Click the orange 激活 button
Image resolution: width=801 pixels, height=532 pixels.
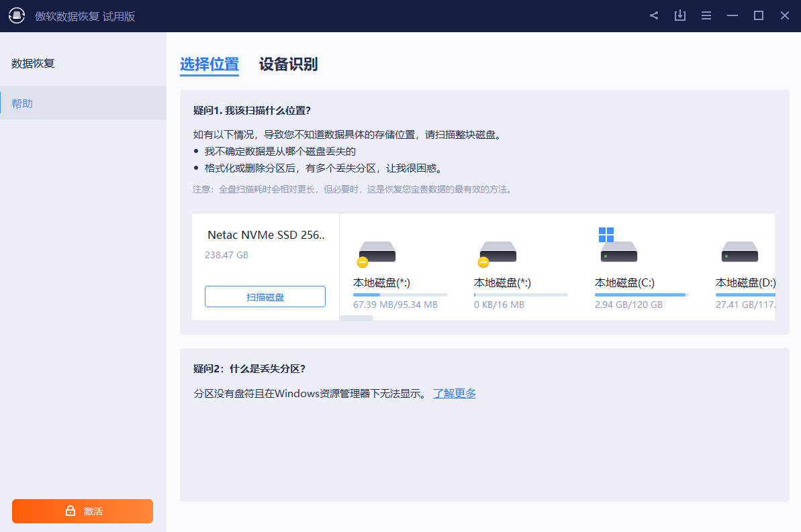(x=83, y=511)
